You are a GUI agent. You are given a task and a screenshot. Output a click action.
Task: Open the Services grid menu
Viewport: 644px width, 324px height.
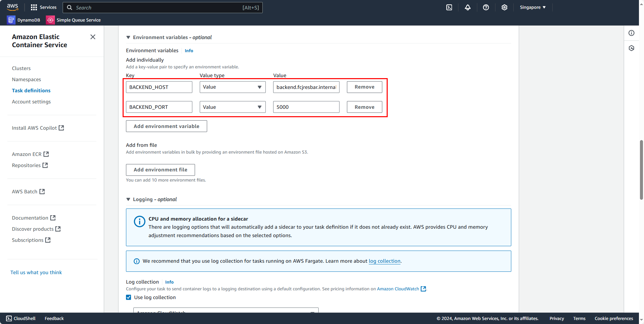43,7
